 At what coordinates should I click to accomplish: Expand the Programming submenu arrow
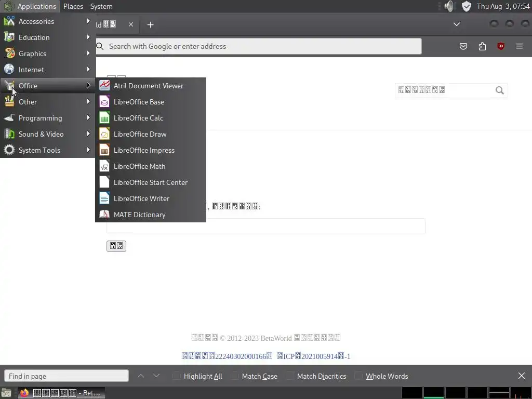(x=88, y=118)
